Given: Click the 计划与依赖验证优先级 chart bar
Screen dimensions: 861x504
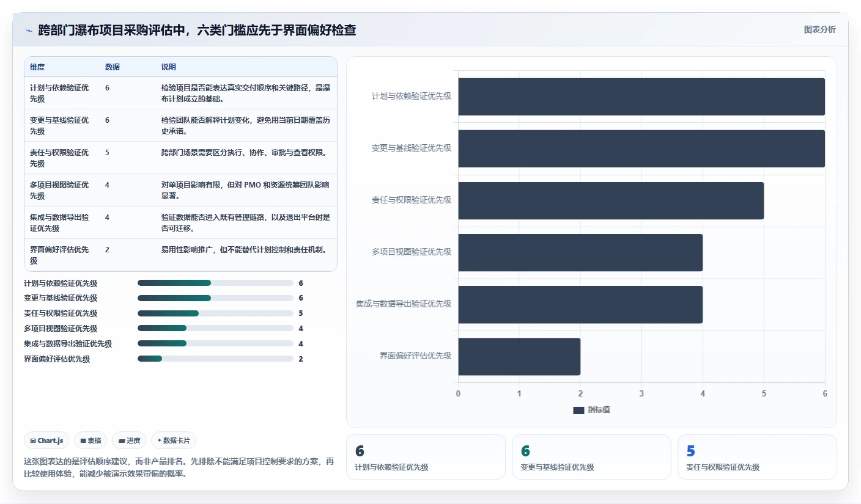Looking at the screenshot, I should point(641,97).
